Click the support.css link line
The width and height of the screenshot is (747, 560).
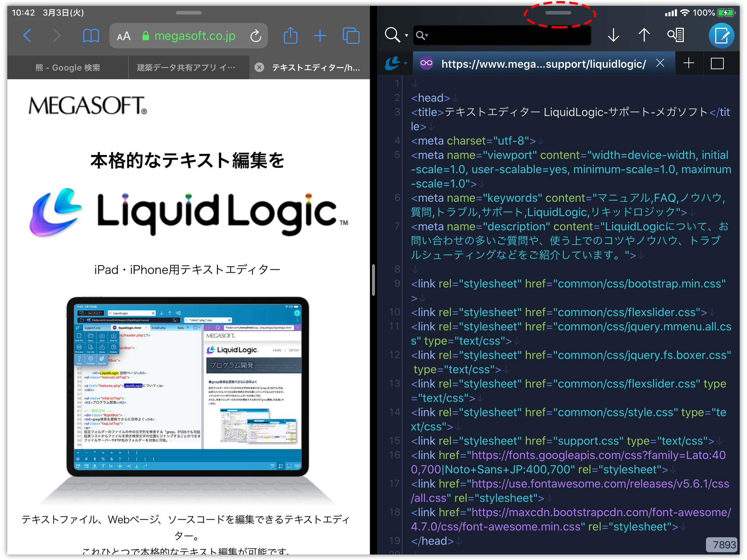point(563,441)
